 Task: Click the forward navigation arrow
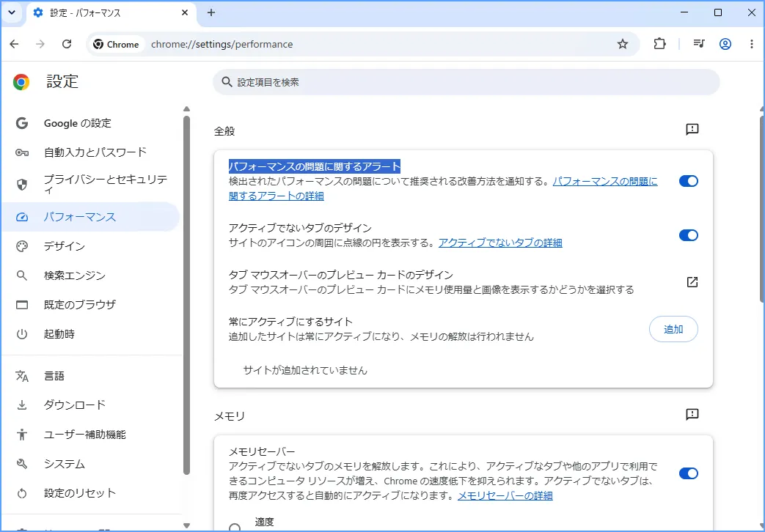[x=40, y=44]
